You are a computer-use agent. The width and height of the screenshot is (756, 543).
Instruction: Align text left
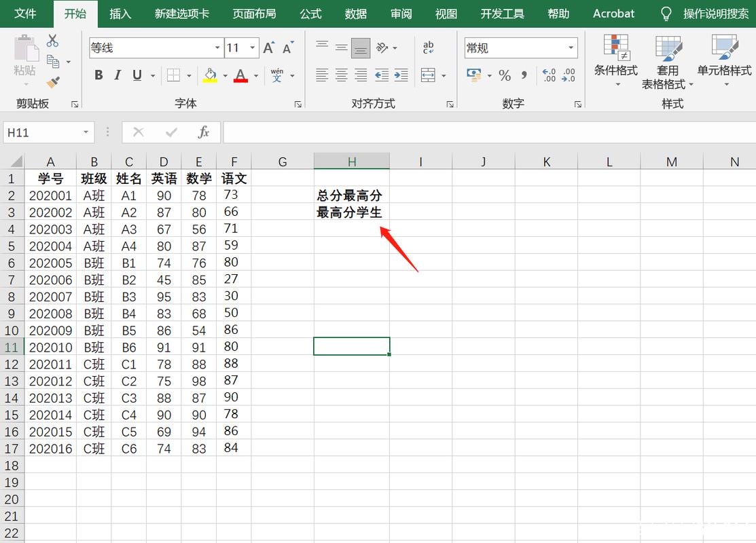click(x=322, y=75)
